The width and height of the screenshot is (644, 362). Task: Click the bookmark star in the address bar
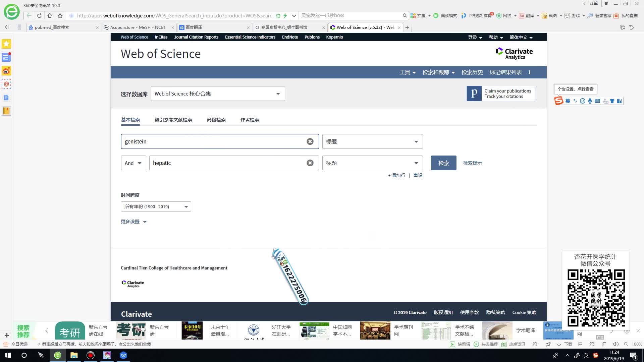(60, 15)
